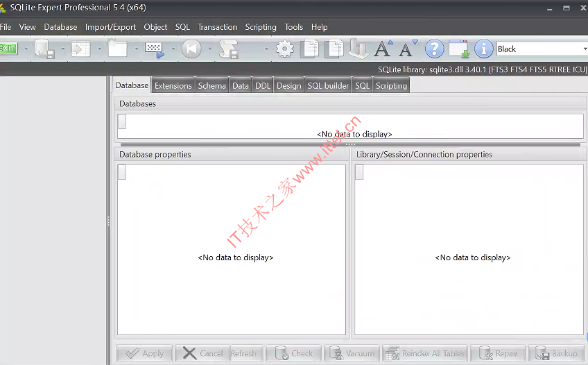The image size is (588, 365).
Task: Switch to the SQL builder tab
Action: tap(328, 85)
